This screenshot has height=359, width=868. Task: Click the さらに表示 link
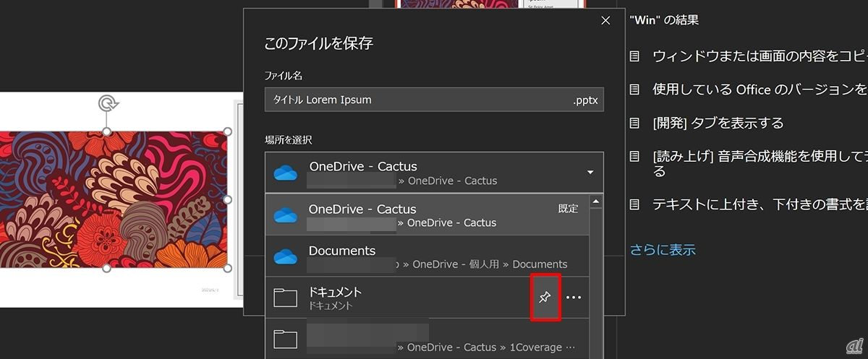click(662, 250)
